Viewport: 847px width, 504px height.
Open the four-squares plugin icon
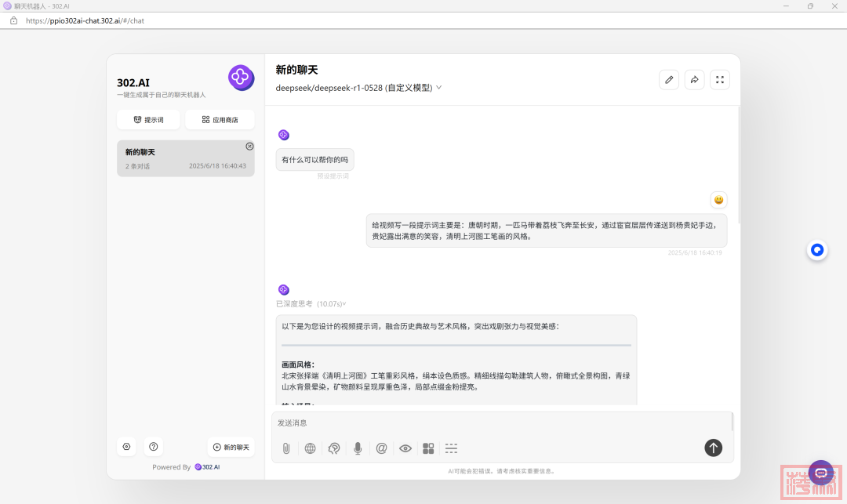point(428,448)
